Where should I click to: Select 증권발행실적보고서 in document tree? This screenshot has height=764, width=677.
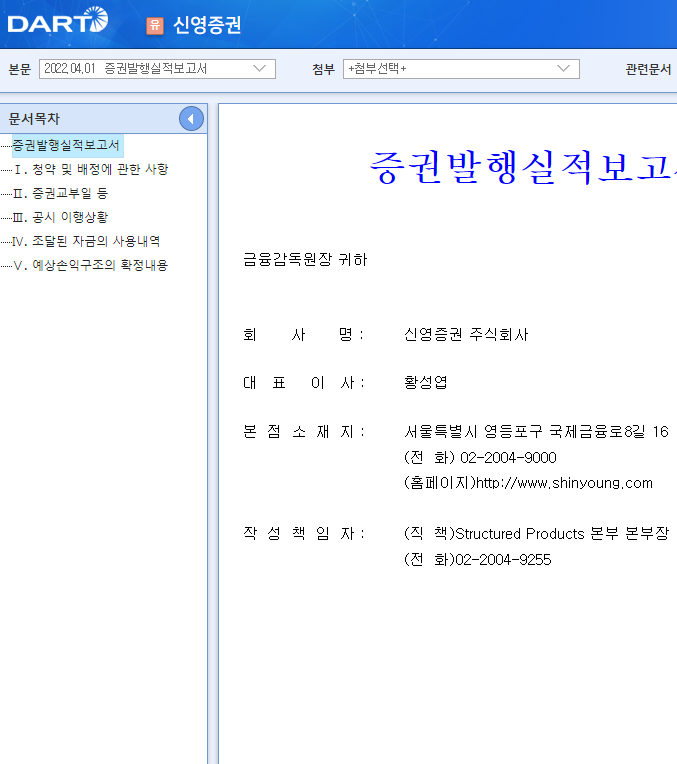(66, 145)
